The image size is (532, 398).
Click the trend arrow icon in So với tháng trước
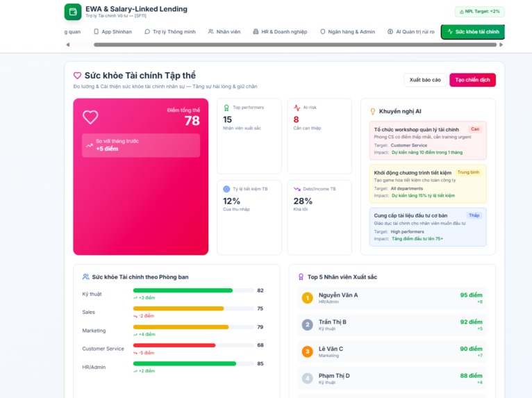(x=89, y=145)
